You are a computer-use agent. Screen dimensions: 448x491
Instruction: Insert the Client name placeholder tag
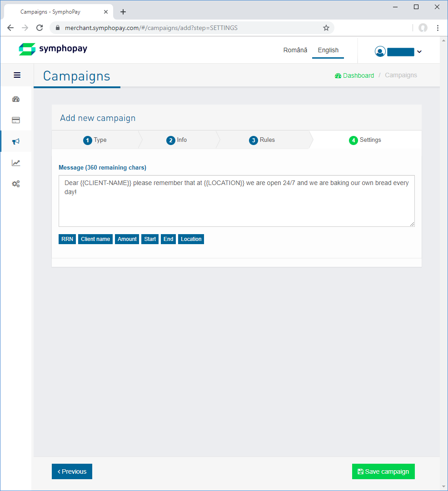tap(95, 239)
